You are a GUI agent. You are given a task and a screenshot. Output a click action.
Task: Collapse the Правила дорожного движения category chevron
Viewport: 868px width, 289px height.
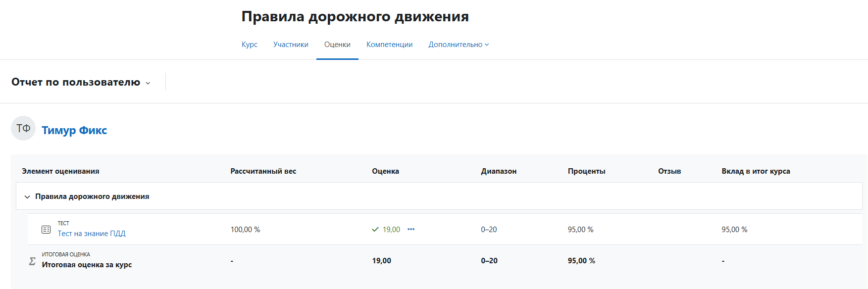pos(27,197)
